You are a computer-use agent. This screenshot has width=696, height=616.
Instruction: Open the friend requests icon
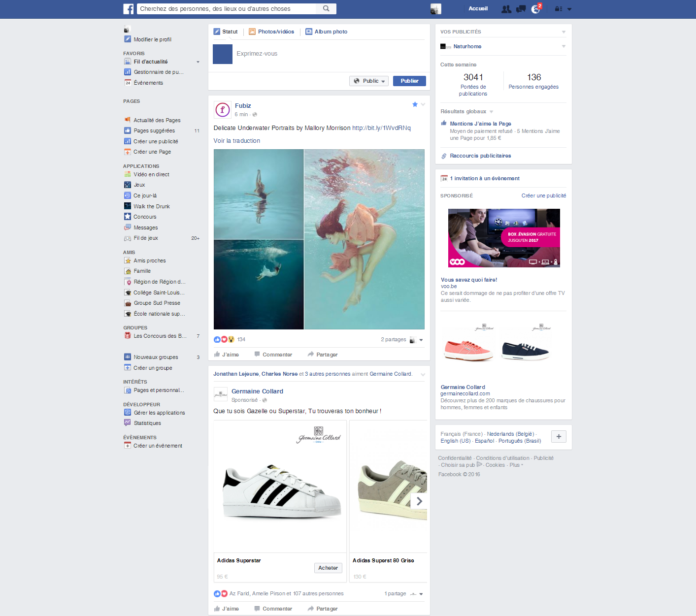[506, 9]
